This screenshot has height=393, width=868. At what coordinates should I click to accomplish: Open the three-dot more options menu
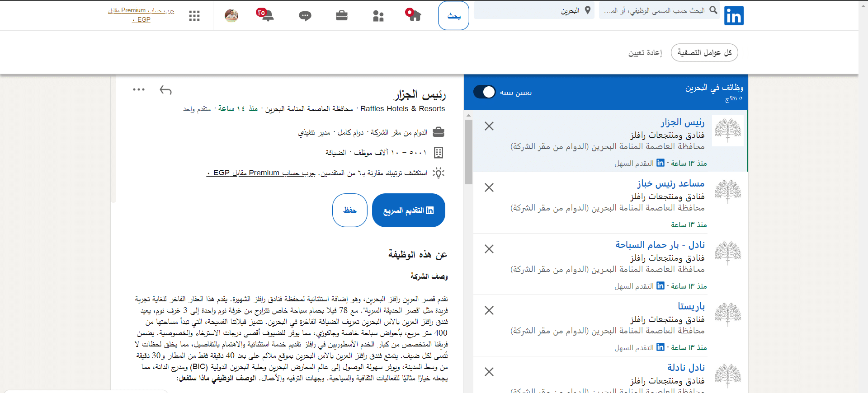[139, 89]
